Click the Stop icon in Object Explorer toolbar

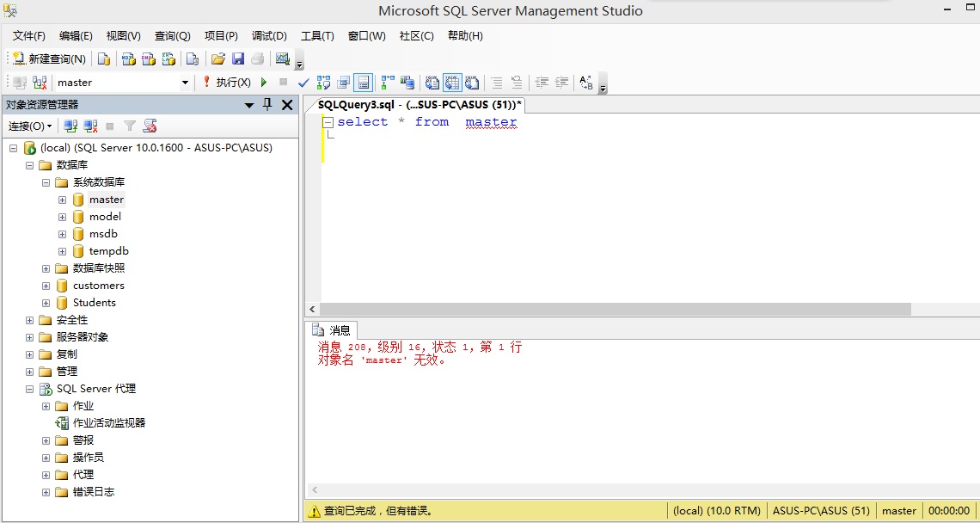pos(110,126)
